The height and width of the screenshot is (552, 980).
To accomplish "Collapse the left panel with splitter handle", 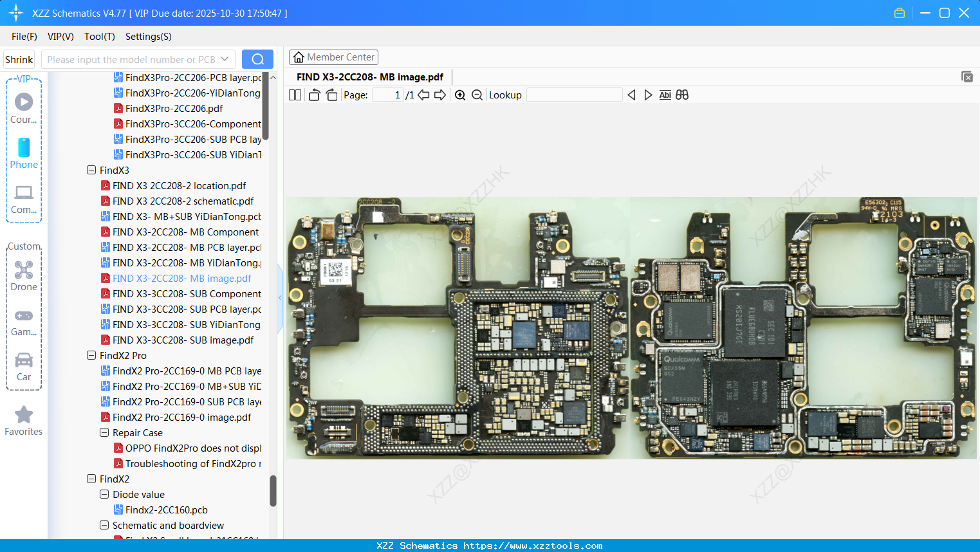I will [280, 298].
